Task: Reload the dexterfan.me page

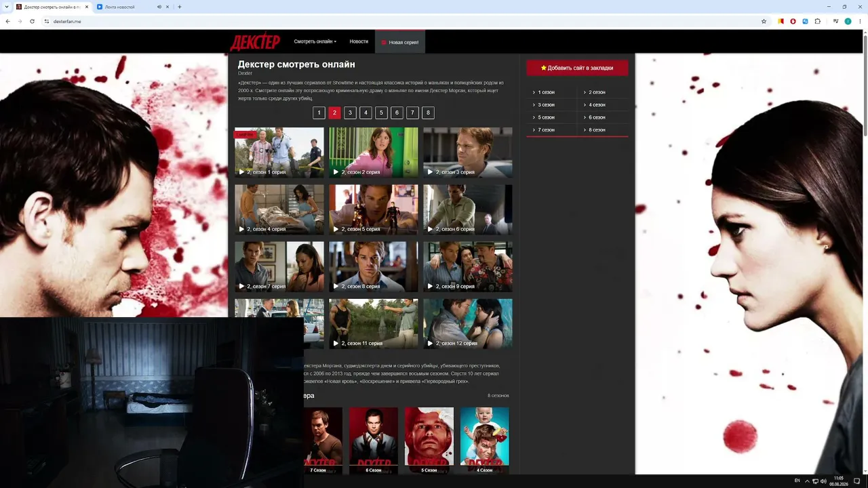Action: 32,21
